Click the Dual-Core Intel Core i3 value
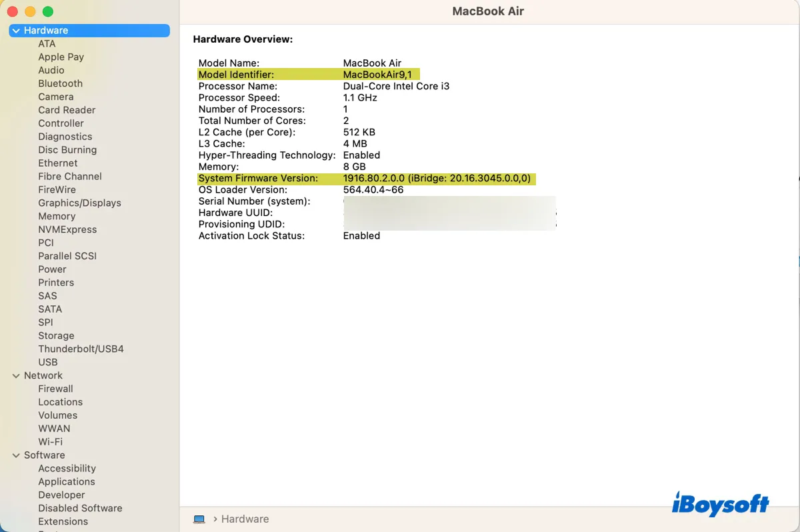This screenshot has height=532, width=800. [x=396, y=86]
